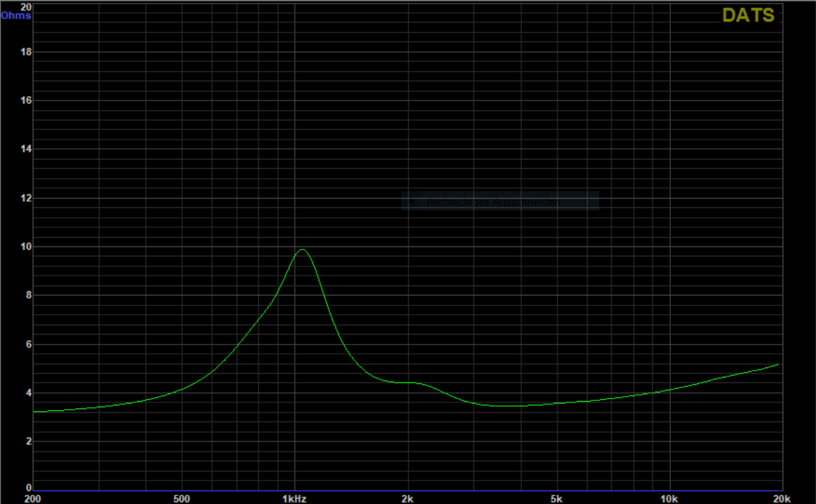Click the 10k frequency axis label
Viewport: 816px width, 504px height.
[x=669, y=498]
